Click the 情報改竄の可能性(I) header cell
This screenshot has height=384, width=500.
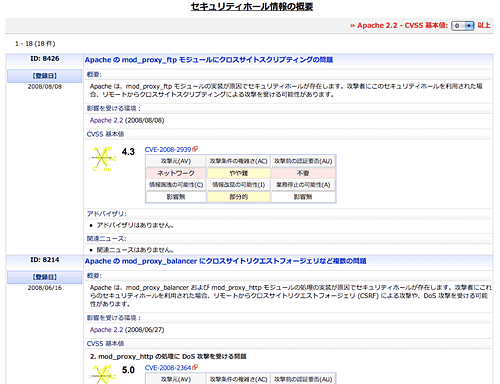(x=238, y=185)
